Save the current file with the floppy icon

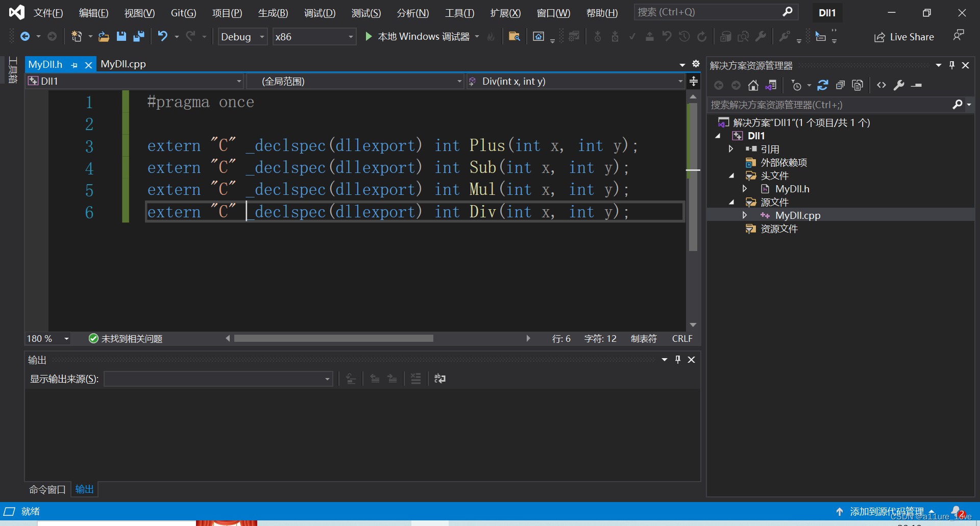pos(121,36)
